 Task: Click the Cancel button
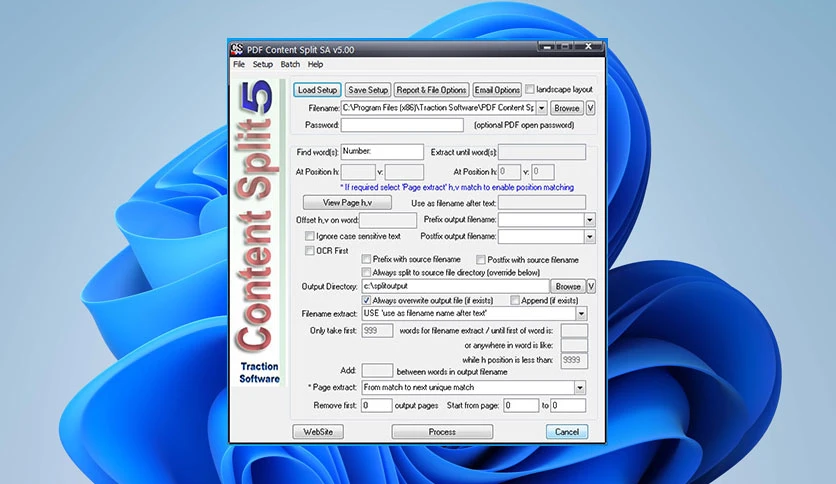[x=567, y=432]
